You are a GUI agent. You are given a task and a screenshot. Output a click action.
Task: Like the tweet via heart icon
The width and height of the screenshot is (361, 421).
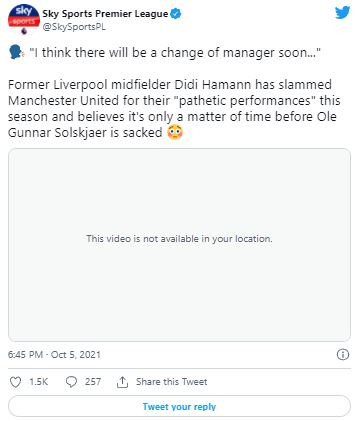tap(15, 382)
